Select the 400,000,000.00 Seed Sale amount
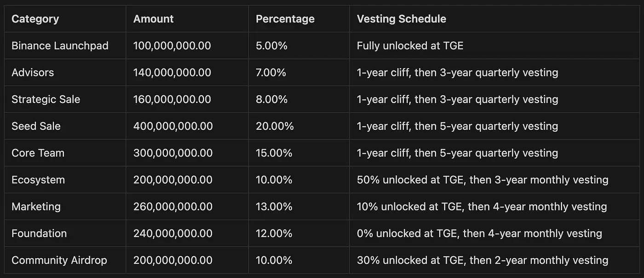644x278 pixels. [173, 126]
